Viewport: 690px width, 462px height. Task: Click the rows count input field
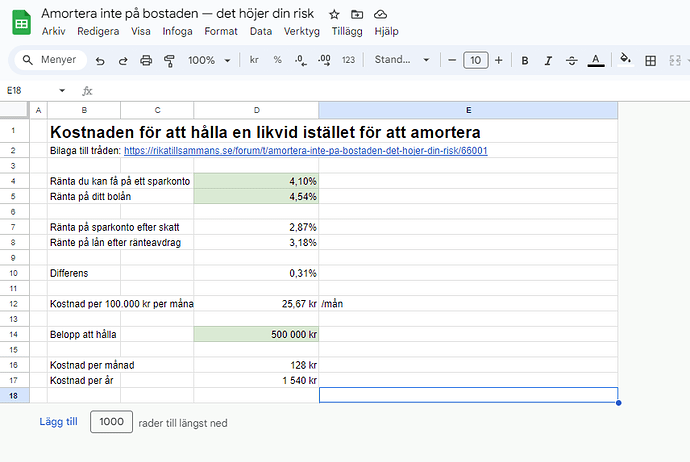coord(111,422)
